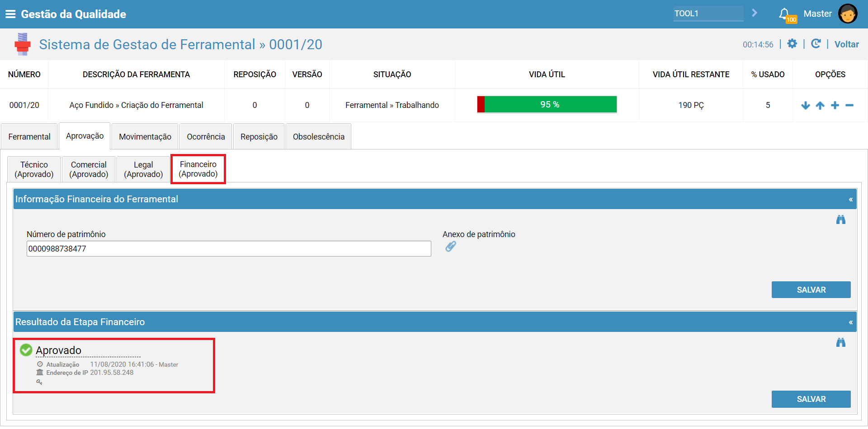
Task: Click the plus option icon for 0001/20
Action: tap(835, 105)
